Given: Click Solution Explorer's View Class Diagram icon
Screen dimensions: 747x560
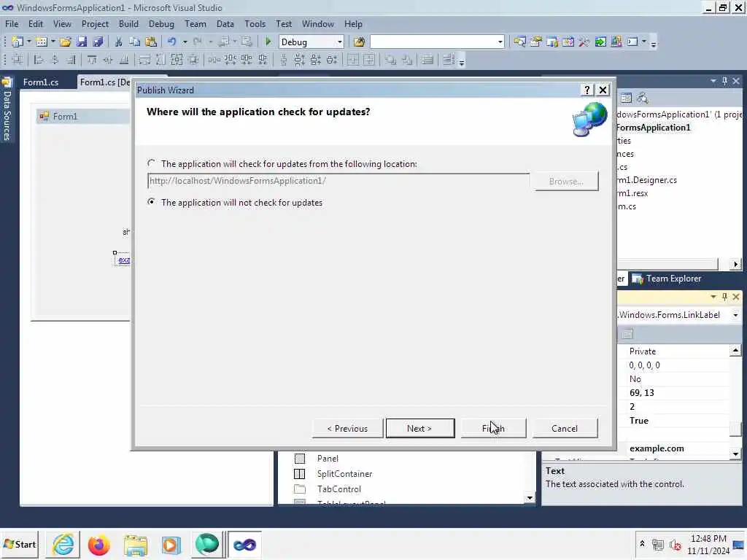Looking at the screenshot, I should (642, 98).
